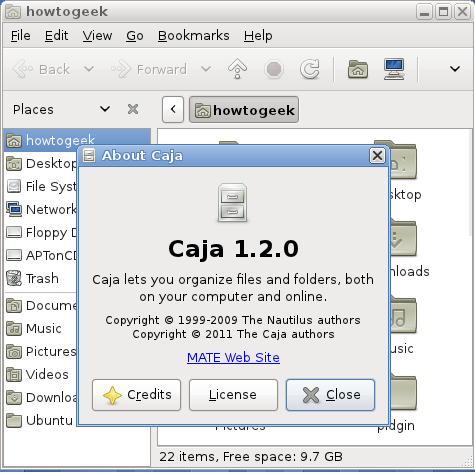Select howtogeek in the Places sidebar
Image resolution: width=475 pixels, height=472 pixels.
tap(77, 140)
